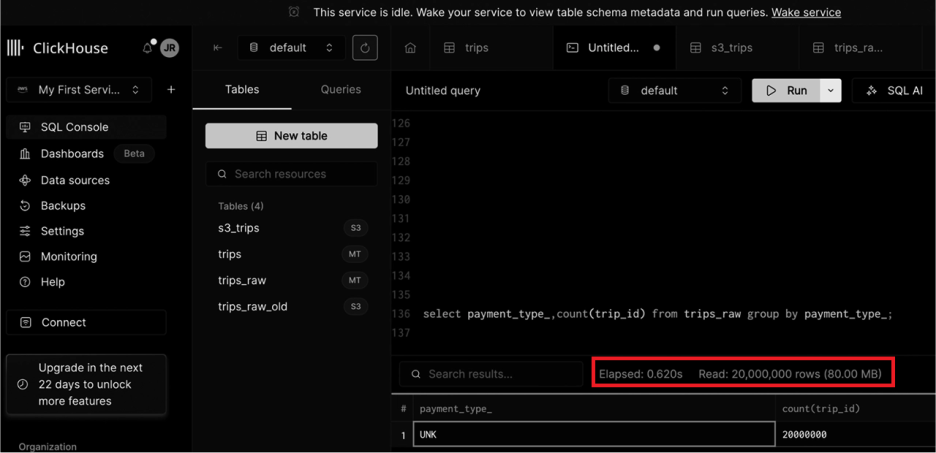
Task: Open the default database dropdown beside Run
Action: coord(675,91)
